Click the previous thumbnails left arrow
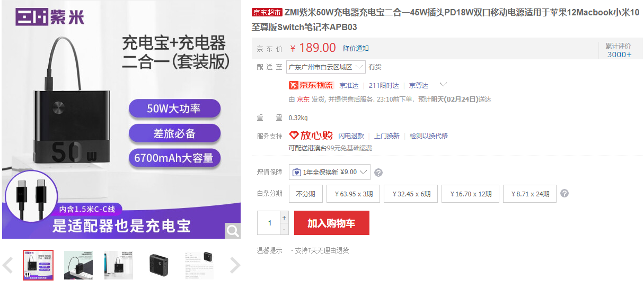Viewport: 644px width, 289px height. pyautogui.click(x=8, y=265)
